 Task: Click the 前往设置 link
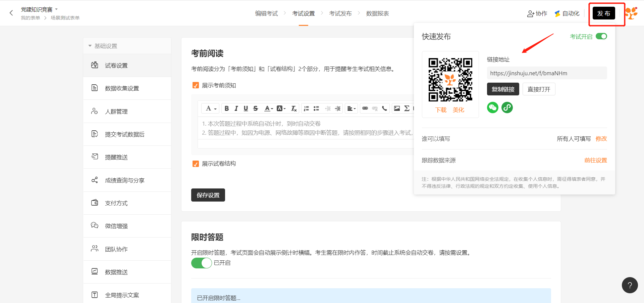tap(595, 160)
